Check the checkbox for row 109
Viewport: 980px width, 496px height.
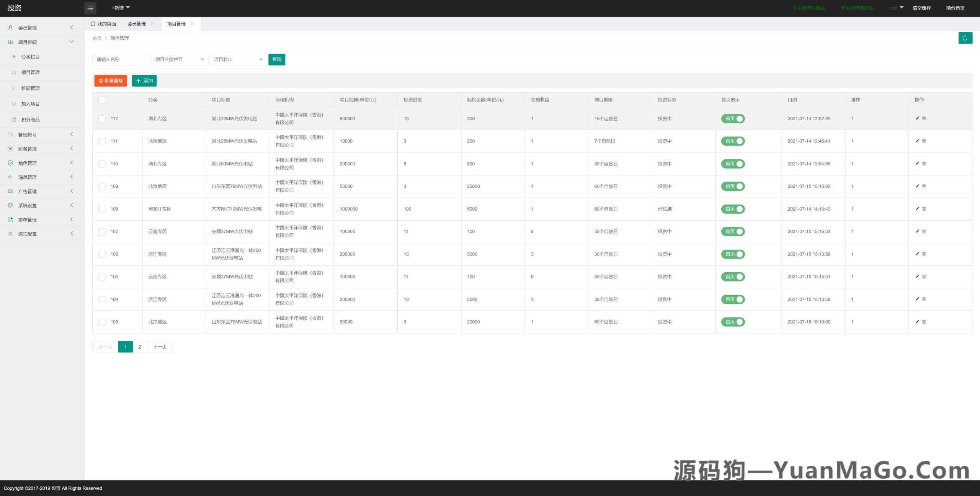(102, 187)
